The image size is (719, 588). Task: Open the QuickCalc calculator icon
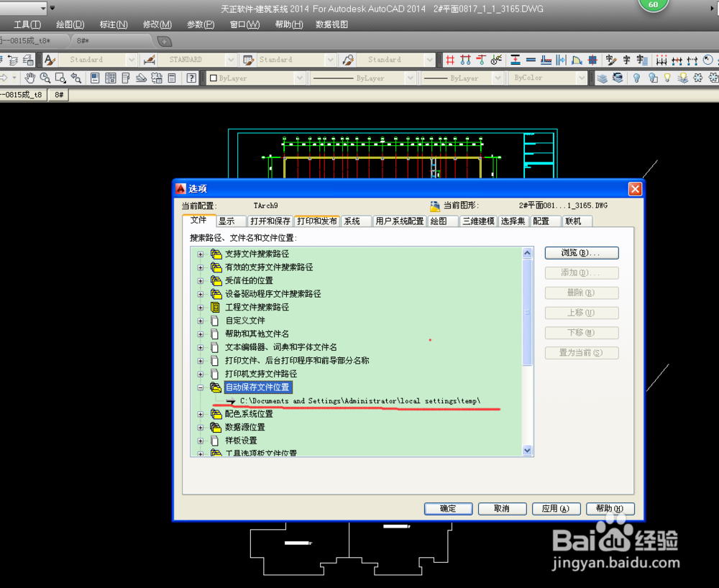pos(172,78)
